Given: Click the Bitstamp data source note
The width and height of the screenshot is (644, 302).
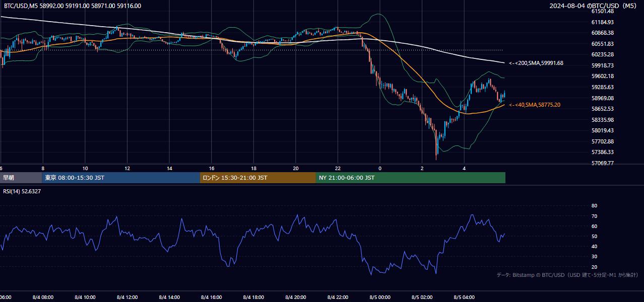Looking at the screenshot, I should point(567,275).
